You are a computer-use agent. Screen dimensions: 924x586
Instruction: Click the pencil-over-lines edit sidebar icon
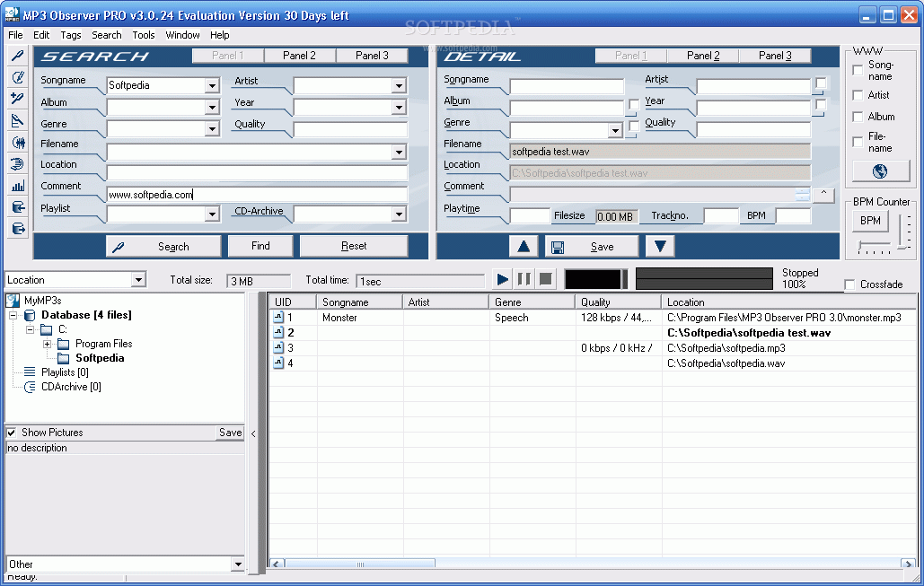(18, 121)
